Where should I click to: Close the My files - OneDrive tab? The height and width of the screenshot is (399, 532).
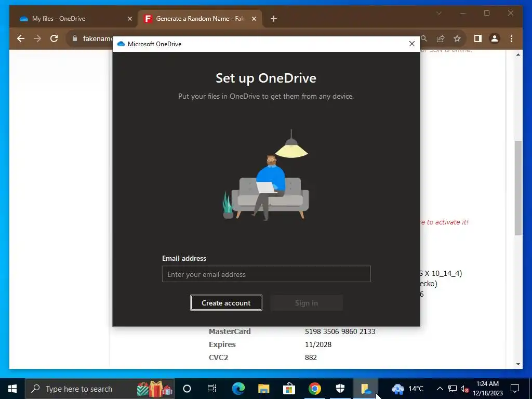point(129,19)
